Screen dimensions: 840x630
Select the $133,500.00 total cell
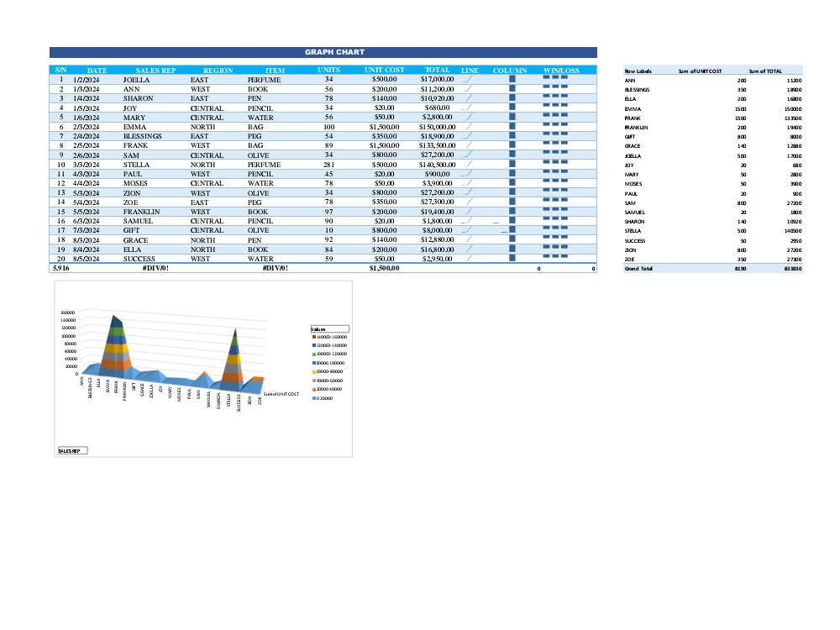click(437, 145)
